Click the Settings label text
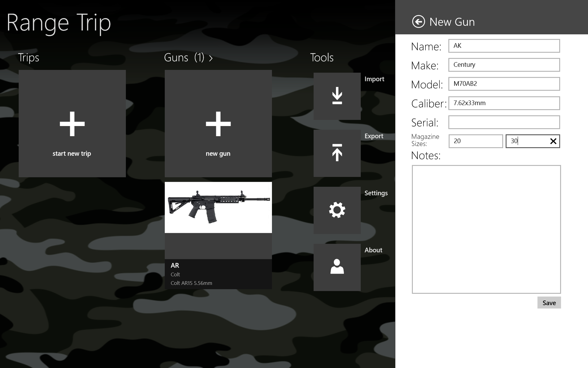The height and width of the screenshot is (368, 588). pos(376,193)
